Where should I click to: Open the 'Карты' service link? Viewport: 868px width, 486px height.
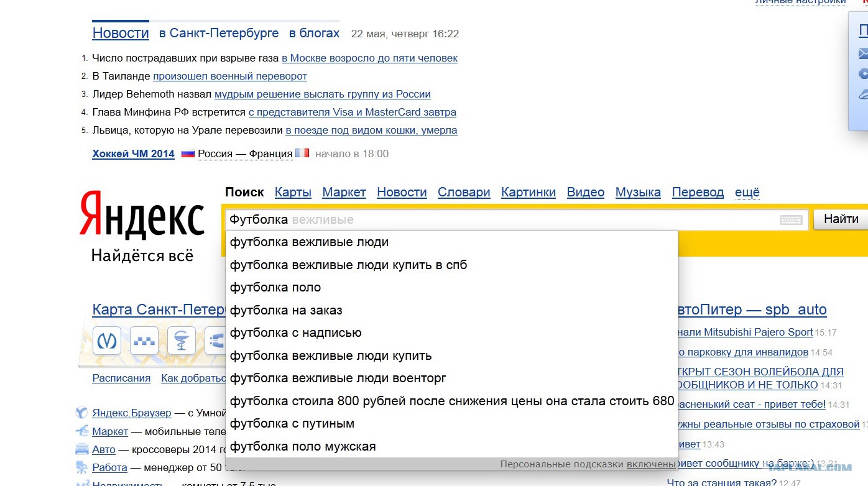(293, 192)
